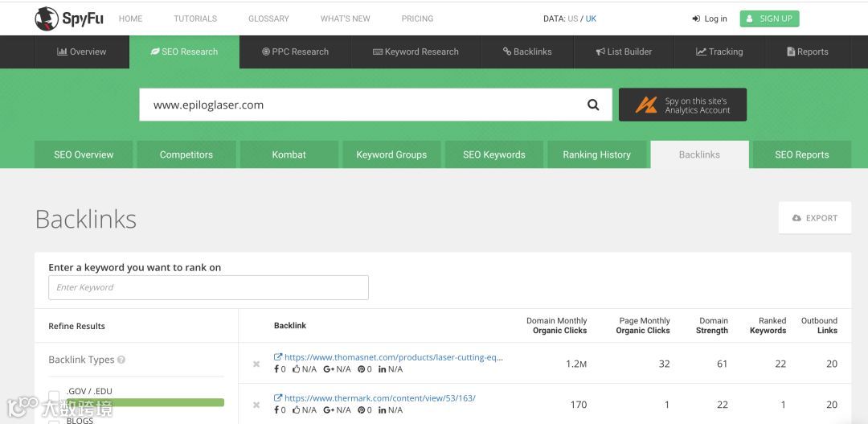Switch to the Competitors tab
This screenshot has width=868, height=424.
(186, 154)
